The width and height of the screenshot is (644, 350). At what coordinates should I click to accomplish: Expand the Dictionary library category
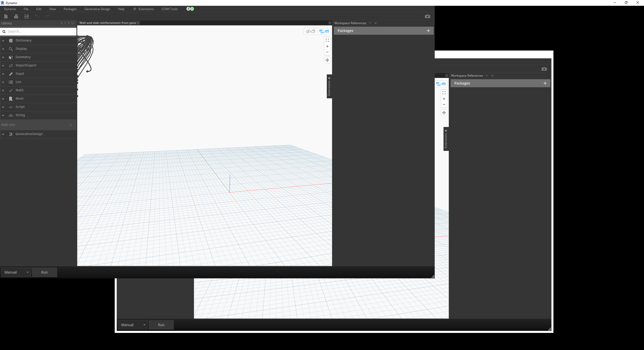pos(3,40)
